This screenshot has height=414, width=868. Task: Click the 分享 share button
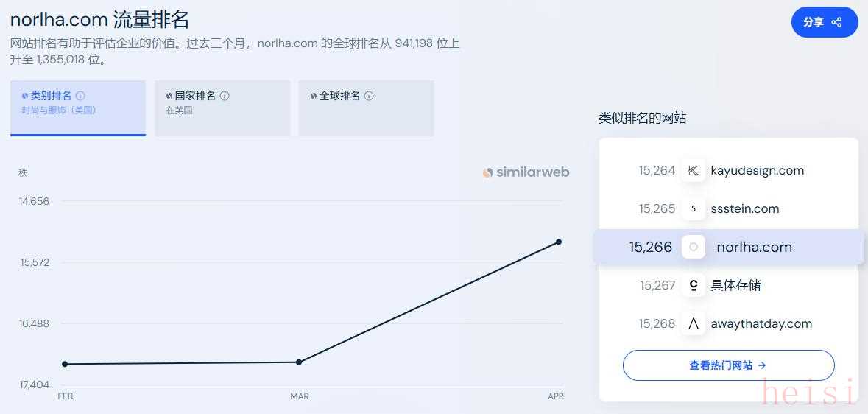(824, 22)
